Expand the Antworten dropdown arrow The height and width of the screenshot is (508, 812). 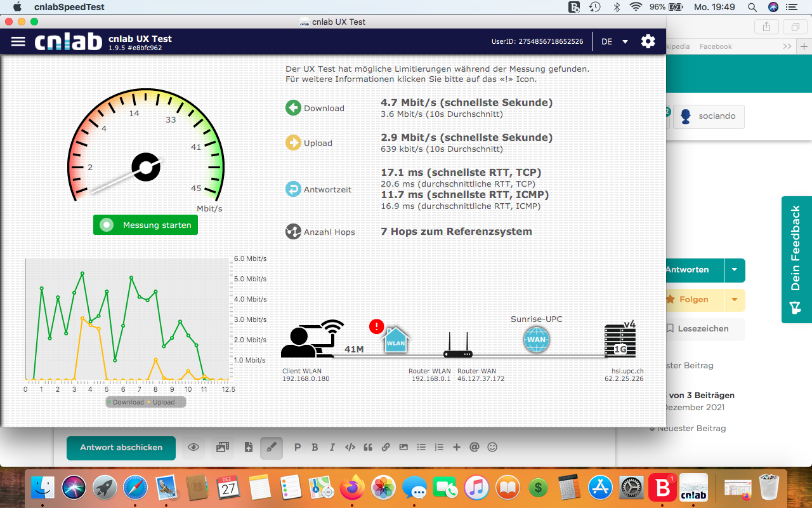[735, 270]
